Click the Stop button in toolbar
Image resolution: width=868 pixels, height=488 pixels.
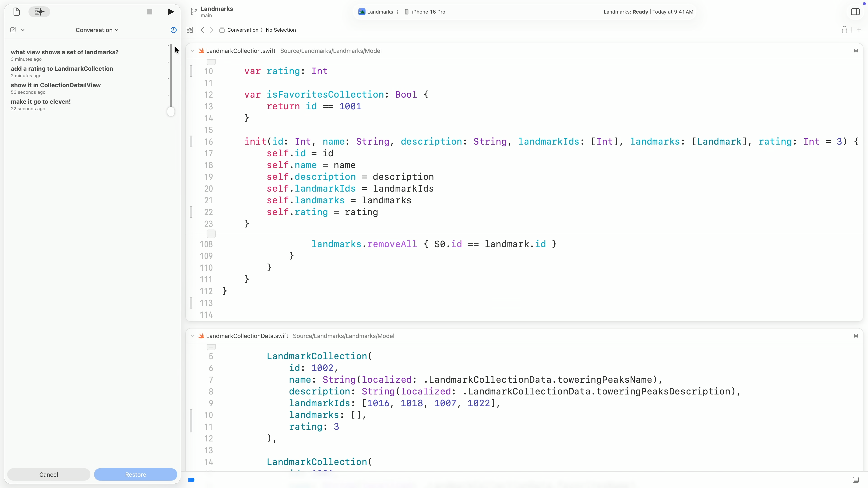coord(150,12)
